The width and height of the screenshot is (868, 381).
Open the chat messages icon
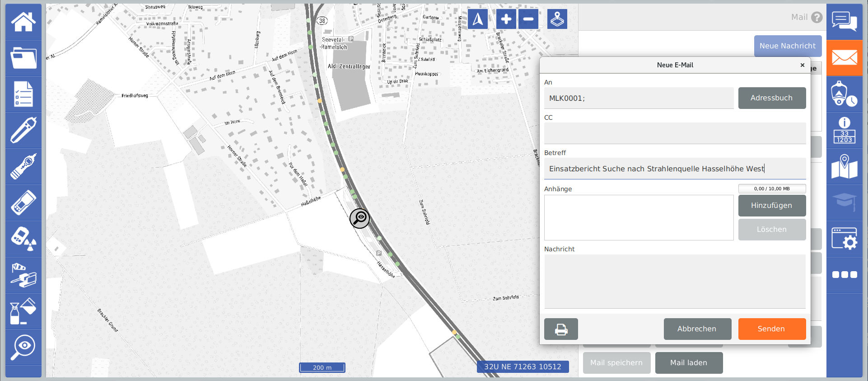845,22
